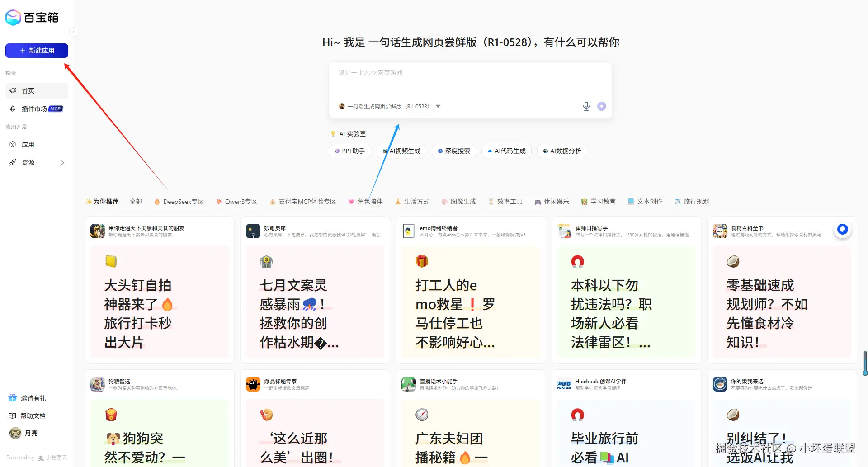
Task: Open the 首页 home page
Action: pyautogui.click(x=37, y=91)
